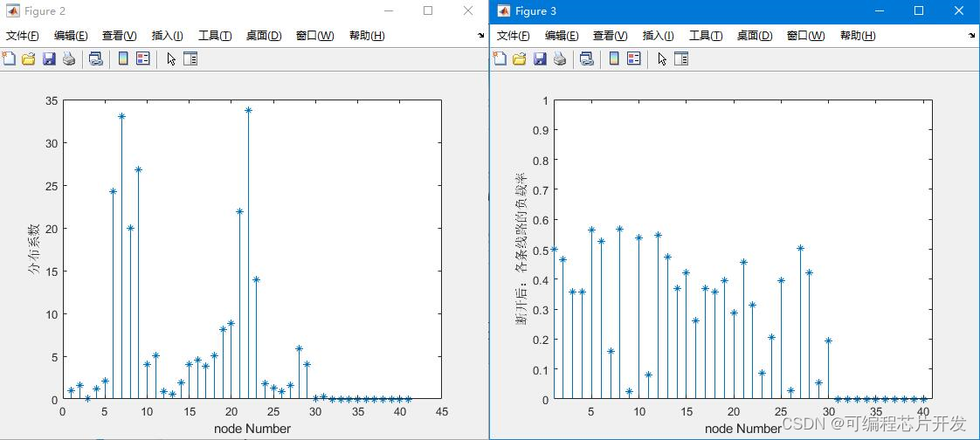Click Print icon in Figure 2 toolbar
This screenshot has width=980, height=440.
coord(69,58)
